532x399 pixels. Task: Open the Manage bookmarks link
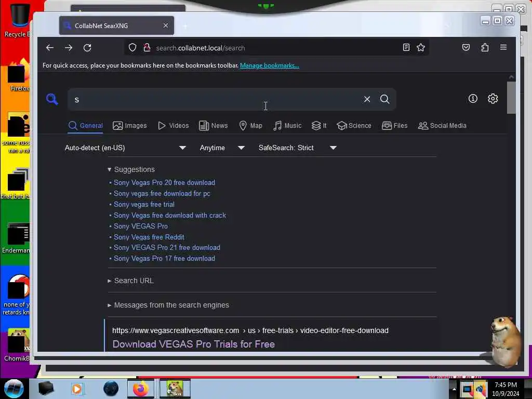[270, 65]
